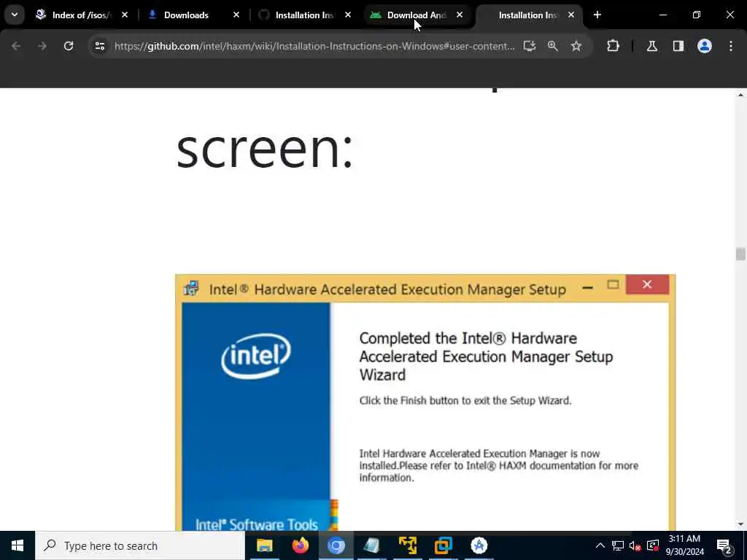Switch to the Downloads tab
This screenshot has height=560, width=747.
click(x=193, y=15)
